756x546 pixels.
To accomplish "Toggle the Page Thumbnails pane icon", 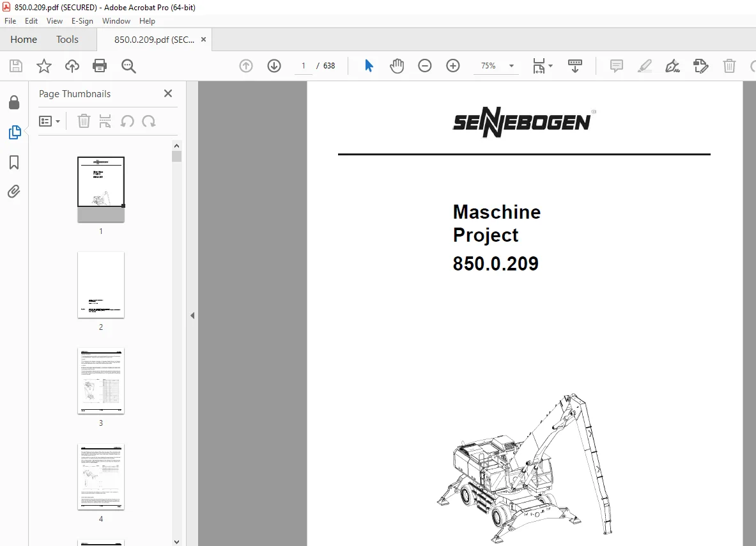I will (15, 132).
